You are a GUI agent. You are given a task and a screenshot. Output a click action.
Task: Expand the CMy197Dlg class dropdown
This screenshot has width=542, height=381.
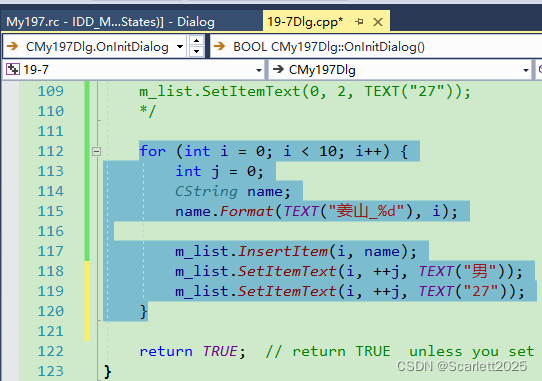click(x=526, y=70)
